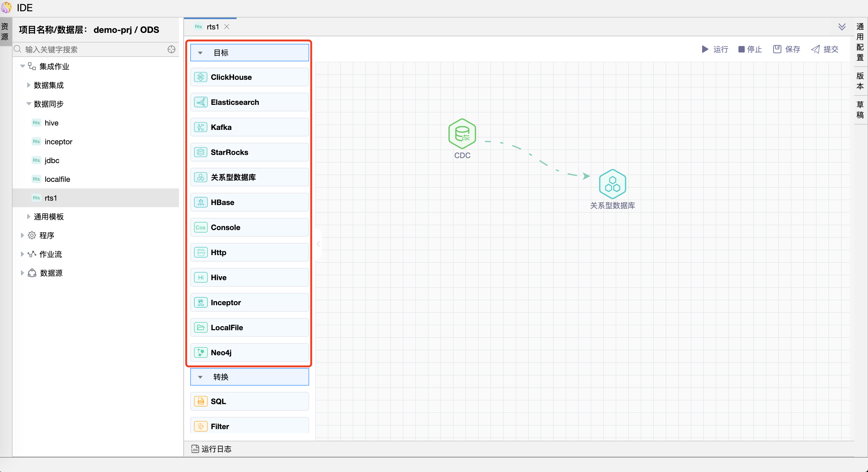Click the Kafka component icon

pos(201,127)
